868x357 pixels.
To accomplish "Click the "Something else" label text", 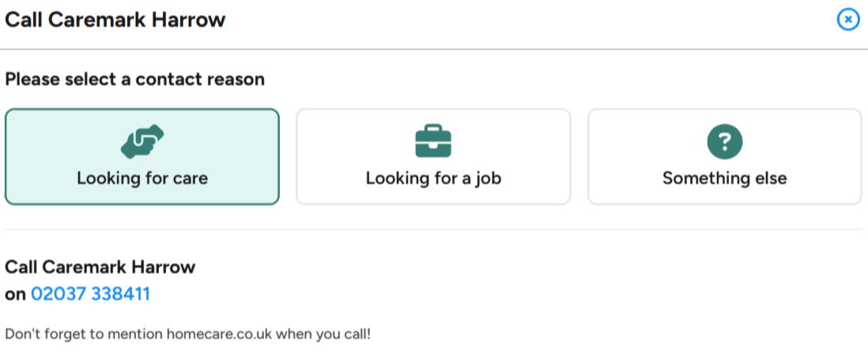I will pyautogui.click(x=725, y=178).
